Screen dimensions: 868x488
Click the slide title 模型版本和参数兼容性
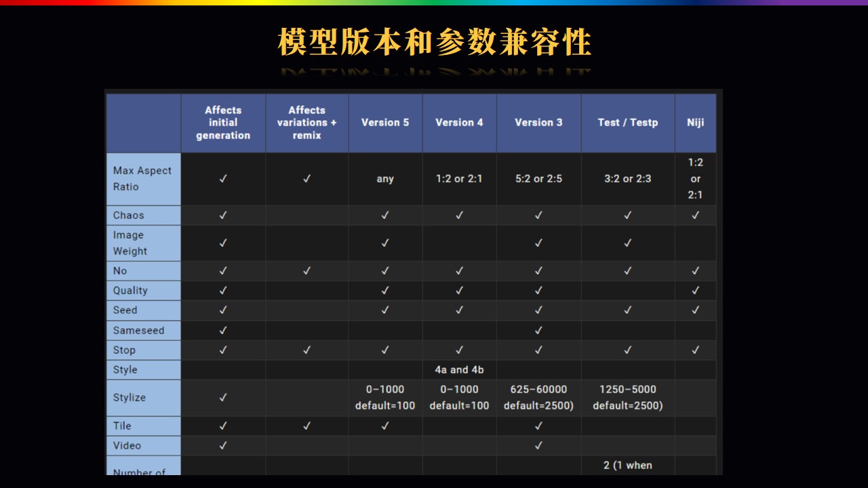(x=434, y=43)
